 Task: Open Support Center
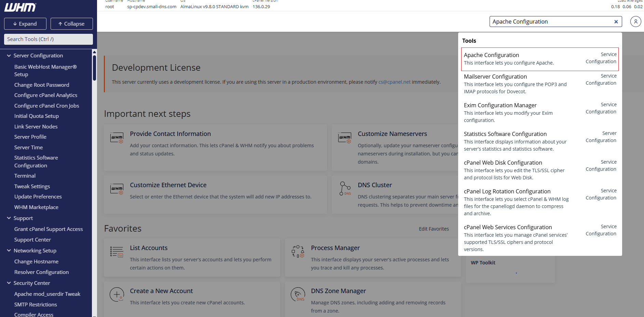coord(32,239)
